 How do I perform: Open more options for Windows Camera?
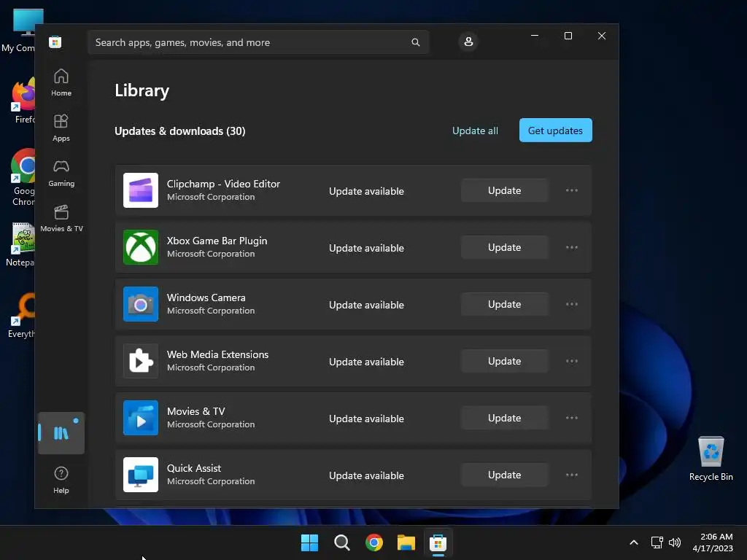point(572,304)
